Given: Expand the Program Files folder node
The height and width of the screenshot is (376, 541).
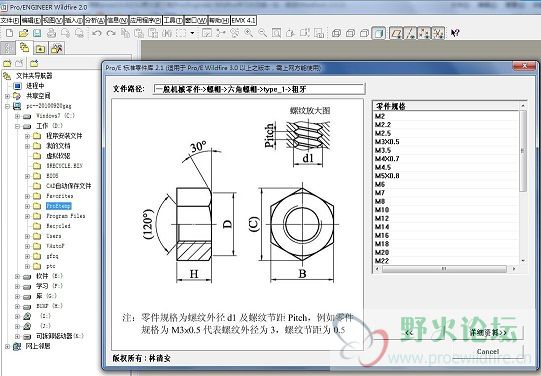Looking at the screenshot, I should coord(27,216).
